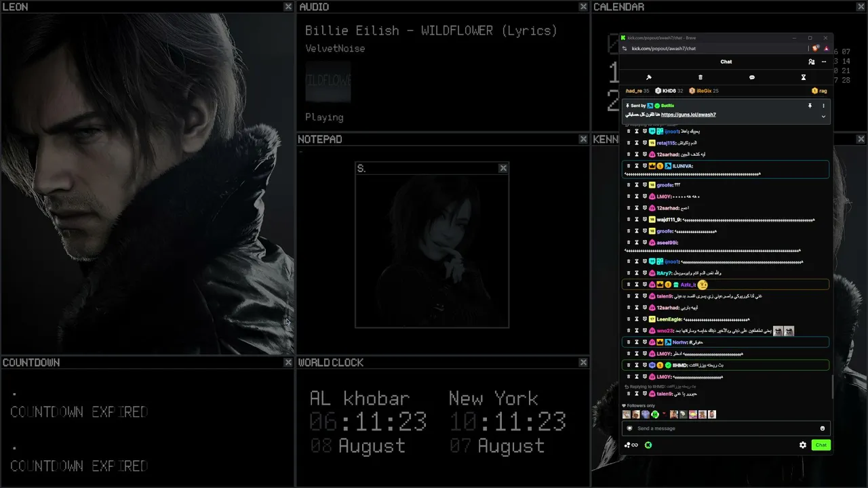Click the shield icon on LeenEagle's message
Viewport: 868px width, 488px height.
point(644,319)
